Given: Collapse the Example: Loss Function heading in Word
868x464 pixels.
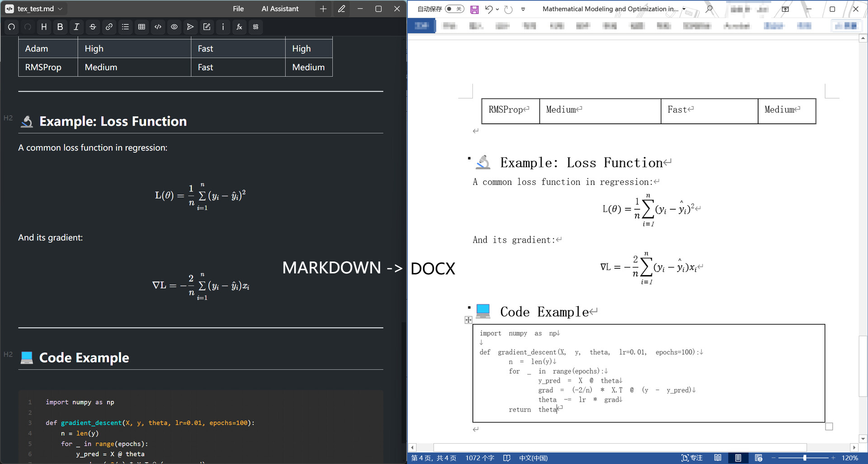Looking at the screenshot, I should point(469,158).
